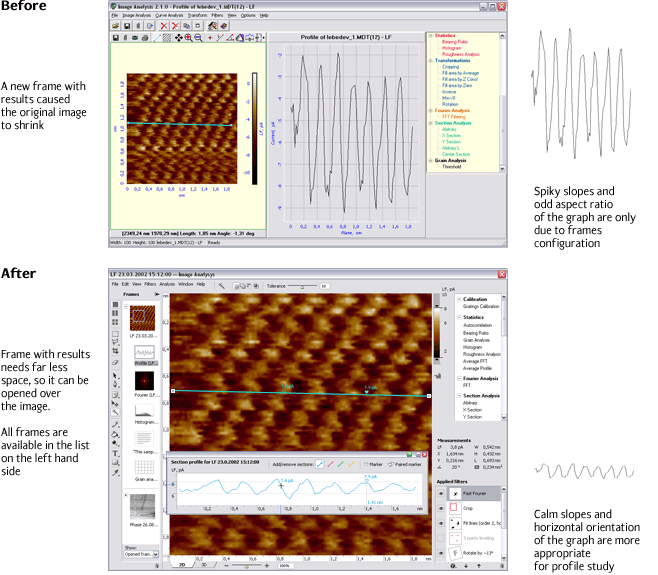Toggle visibility of Rotate by filter

tap(442, 551)
